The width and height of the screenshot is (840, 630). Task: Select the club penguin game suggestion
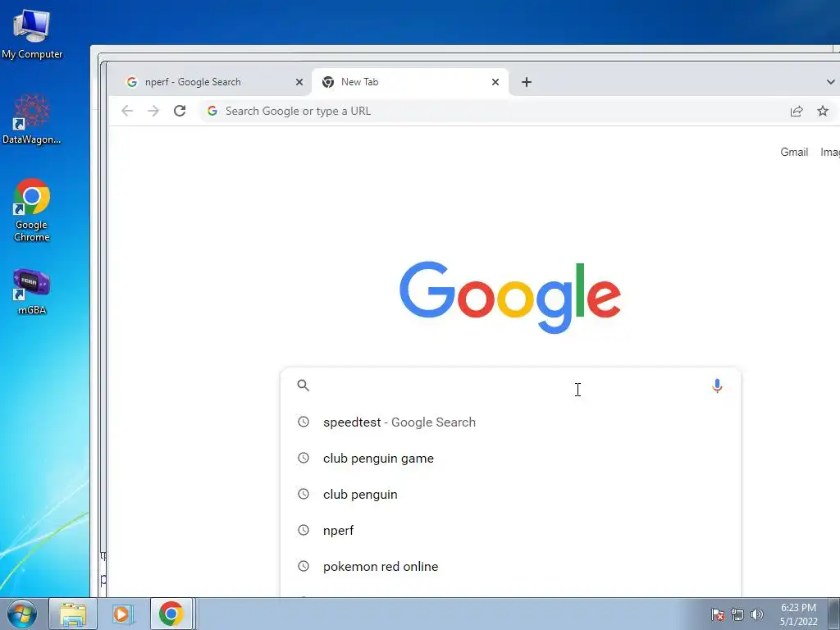tap(510, 458)
